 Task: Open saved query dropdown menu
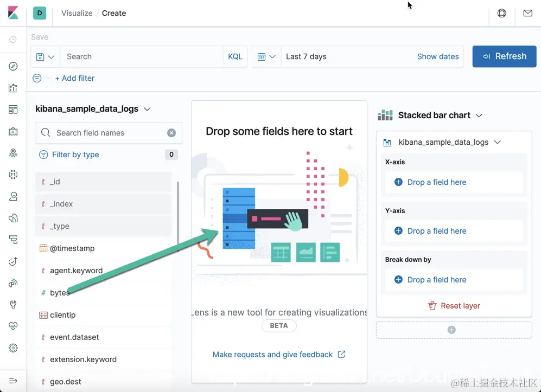click(x=45, y=56)
